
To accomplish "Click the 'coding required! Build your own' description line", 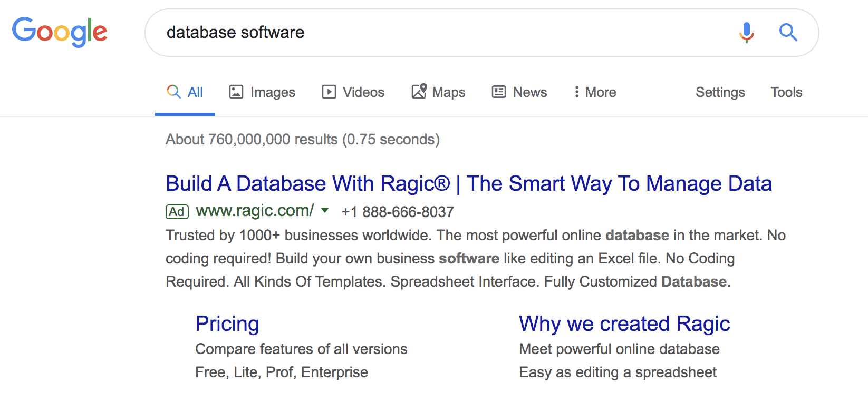I will click(450, 258).
